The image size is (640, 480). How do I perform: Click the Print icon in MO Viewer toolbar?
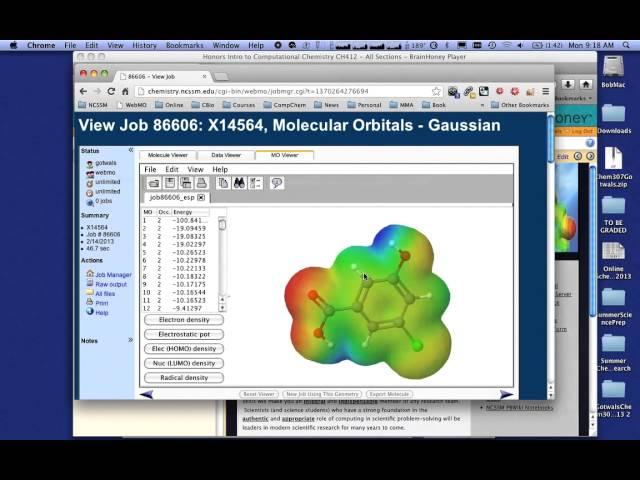(x=202, y=183)
